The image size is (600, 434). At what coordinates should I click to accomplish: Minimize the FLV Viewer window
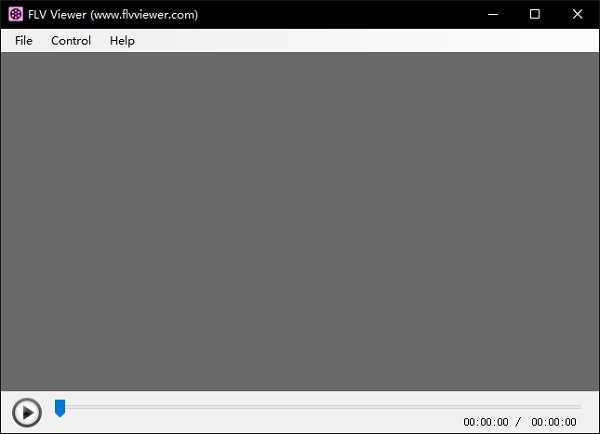[x=490, y=14]
